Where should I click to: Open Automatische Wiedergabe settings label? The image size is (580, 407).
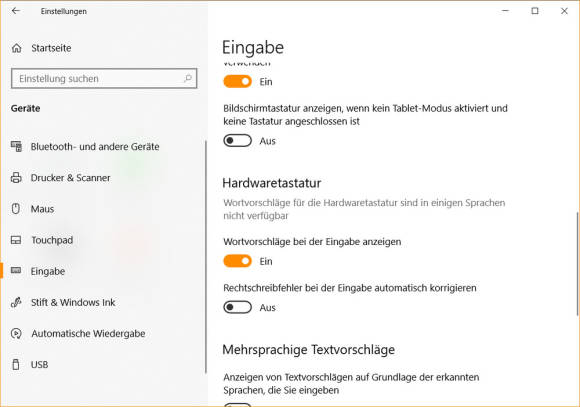click(x=88, y=333)
